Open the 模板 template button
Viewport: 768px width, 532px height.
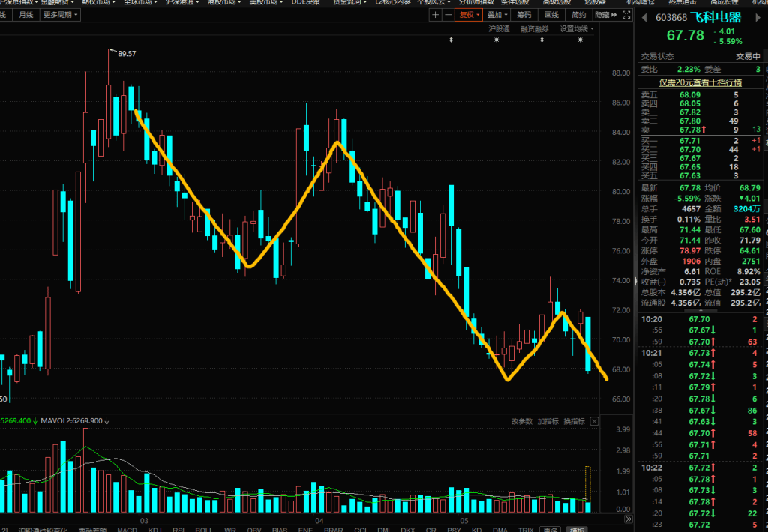pyautogui.click(x=577, y=529)
